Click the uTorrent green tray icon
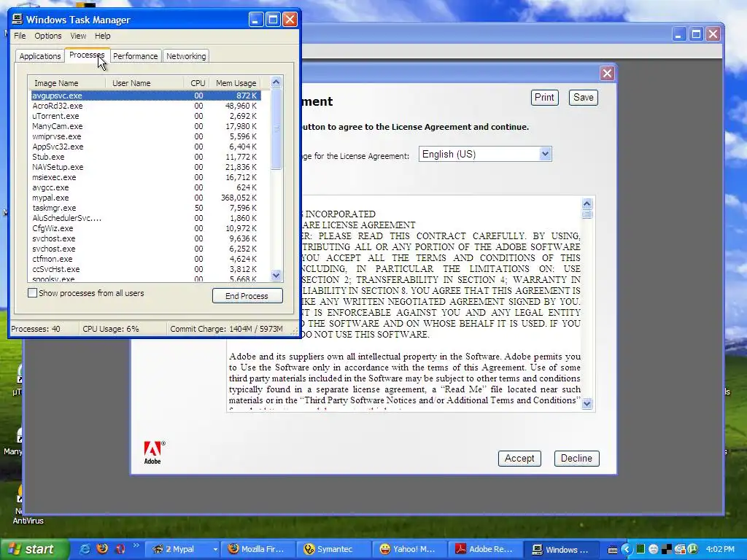Screen dimensions: 747x560 693,549
